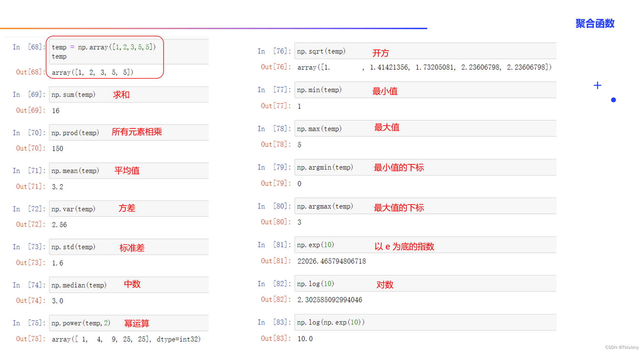Image resolution: width=644 pixels, height=353 pixels.
Task: Click the np.power(temp, 2) input cell
Action: 129,323
